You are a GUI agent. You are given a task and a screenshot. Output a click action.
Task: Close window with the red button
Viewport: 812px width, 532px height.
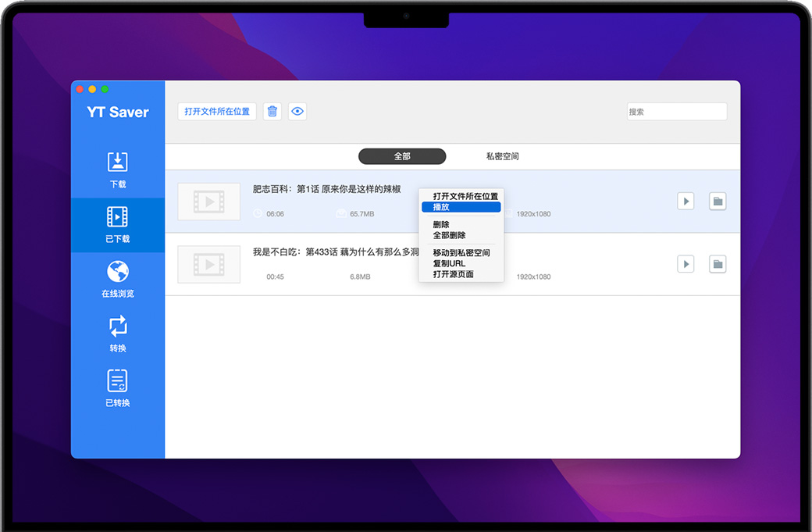click(80, 89)
